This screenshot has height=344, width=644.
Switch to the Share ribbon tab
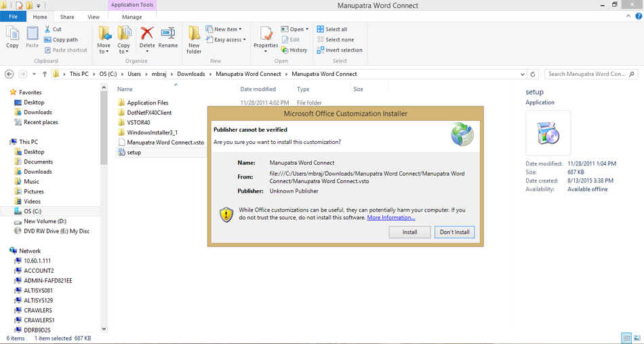(67, 17)
